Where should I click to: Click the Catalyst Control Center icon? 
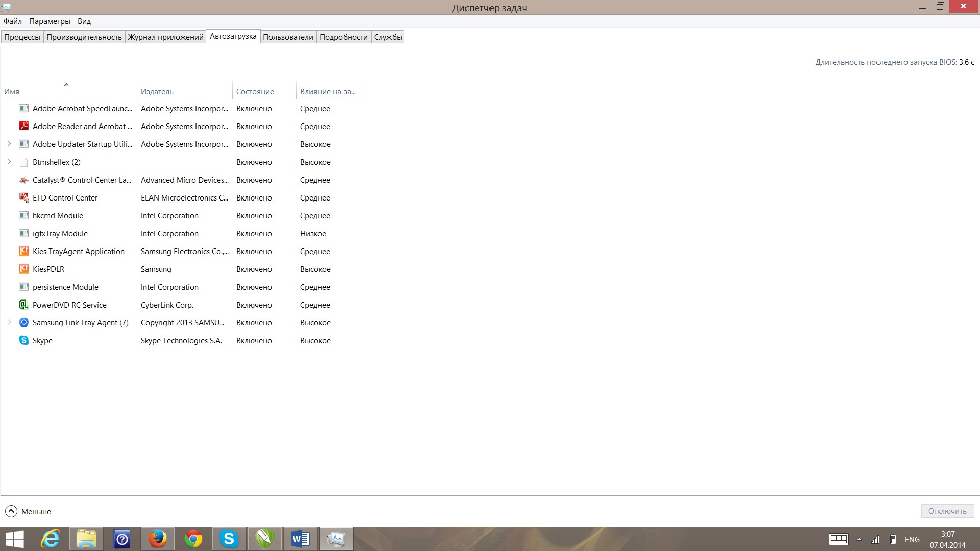pyautogui.click(x=23, y=180)
